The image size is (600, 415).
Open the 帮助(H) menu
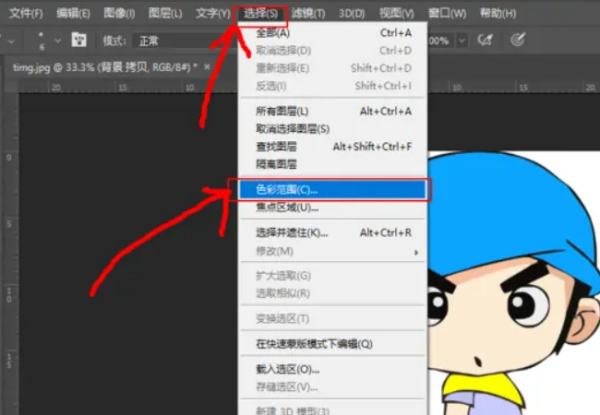[498, 13]
